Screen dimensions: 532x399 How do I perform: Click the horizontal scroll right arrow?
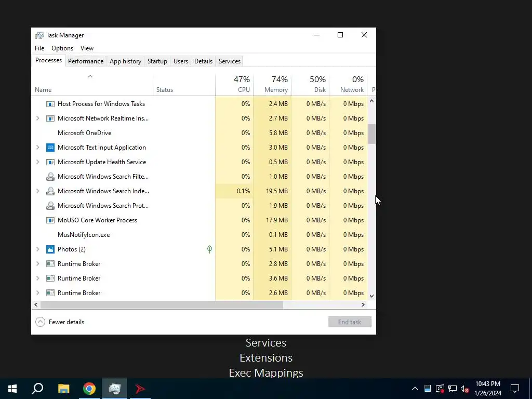tap(363, 304)
